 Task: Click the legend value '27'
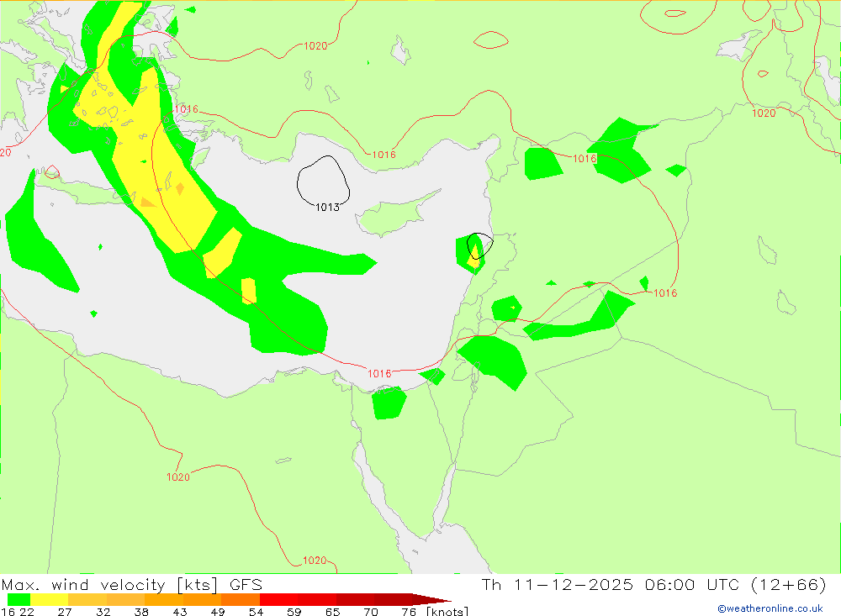pos(65,612)
